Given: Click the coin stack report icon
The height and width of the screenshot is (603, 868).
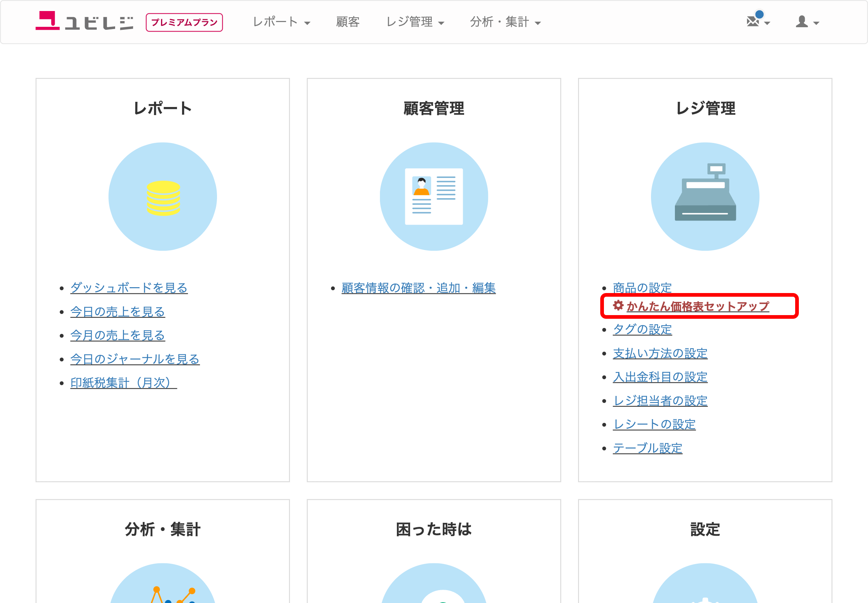Looking at the screenshot, I should (163, 196).
